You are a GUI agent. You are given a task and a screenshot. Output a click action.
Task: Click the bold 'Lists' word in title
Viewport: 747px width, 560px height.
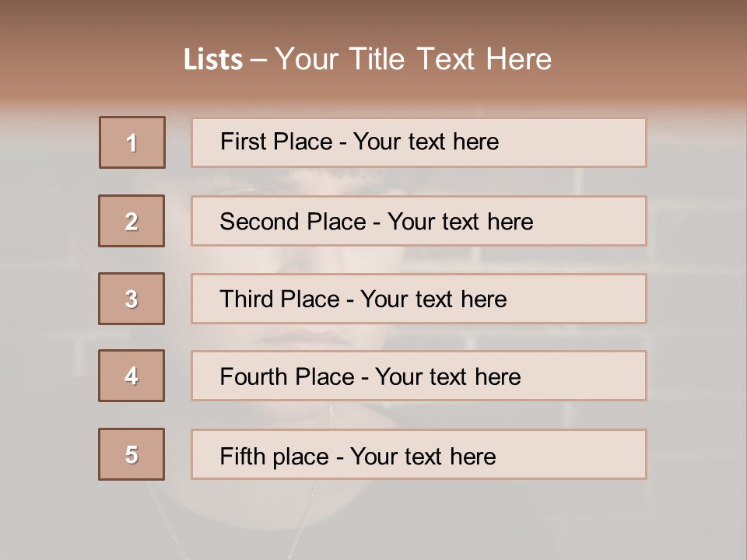click(x=213, y=60)
